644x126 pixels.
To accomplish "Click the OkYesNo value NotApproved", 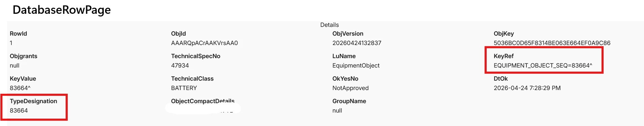I will coord(351,88).
